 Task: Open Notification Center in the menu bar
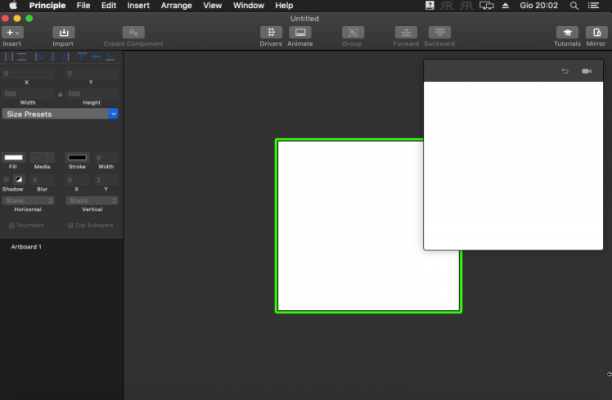click(594, 5)
